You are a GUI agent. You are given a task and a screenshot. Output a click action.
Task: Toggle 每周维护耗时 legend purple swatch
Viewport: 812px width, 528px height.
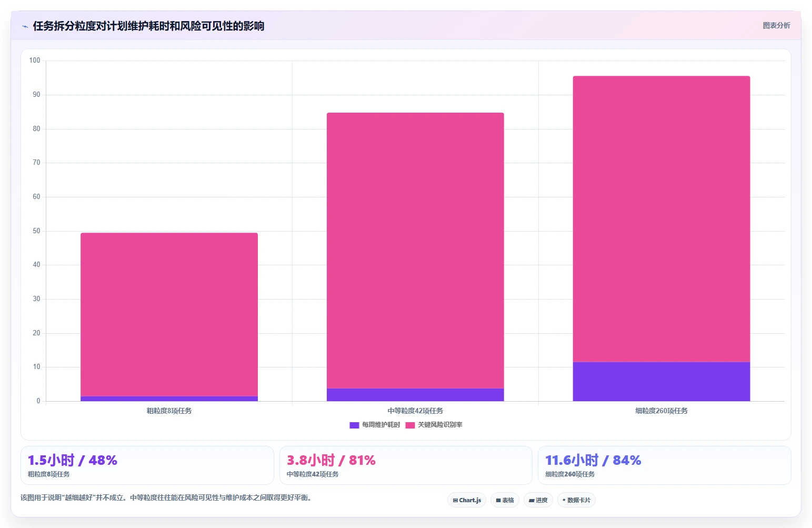click(x=354, y=425)
